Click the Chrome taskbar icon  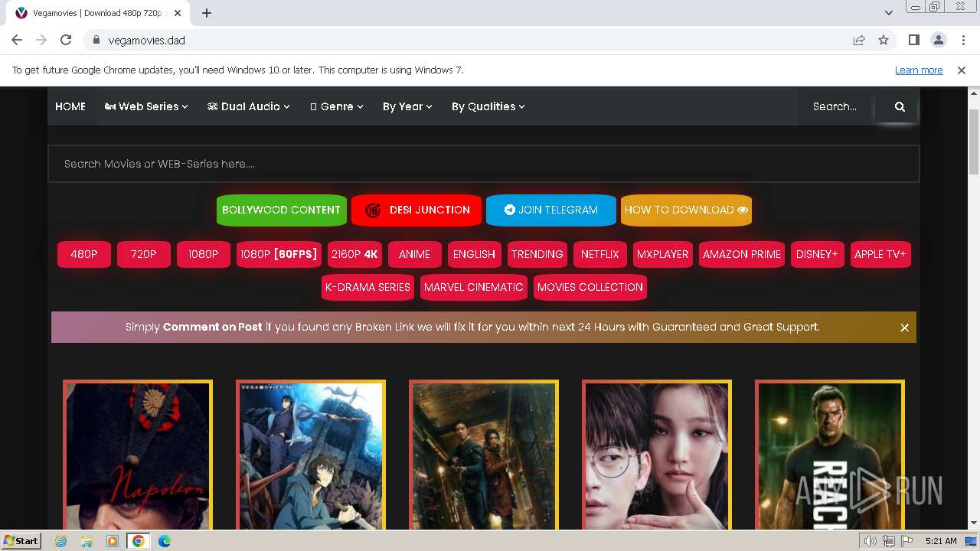139,541
